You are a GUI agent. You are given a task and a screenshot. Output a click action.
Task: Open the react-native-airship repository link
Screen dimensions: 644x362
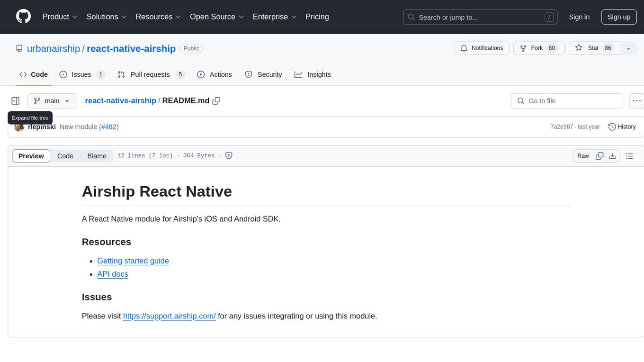131,48
